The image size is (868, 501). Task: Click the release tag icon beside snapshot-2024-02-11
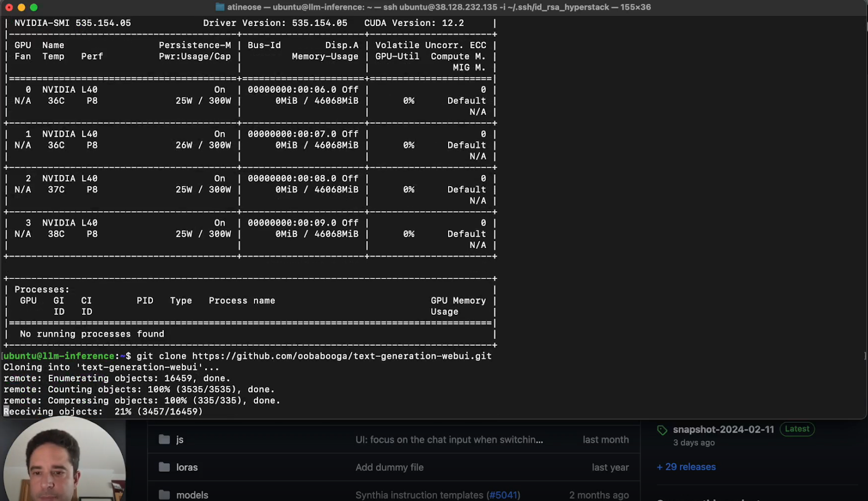[662, 430]
